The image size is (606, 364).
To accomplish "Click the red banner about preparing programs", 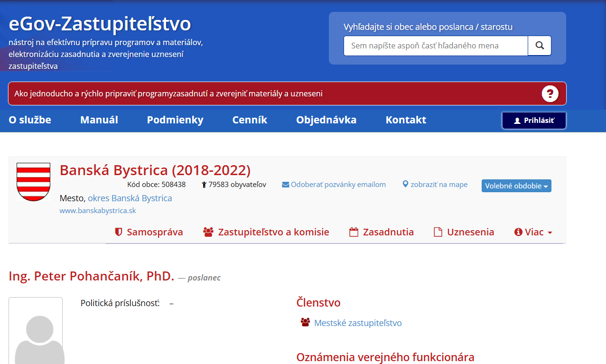I will [287, 93].
